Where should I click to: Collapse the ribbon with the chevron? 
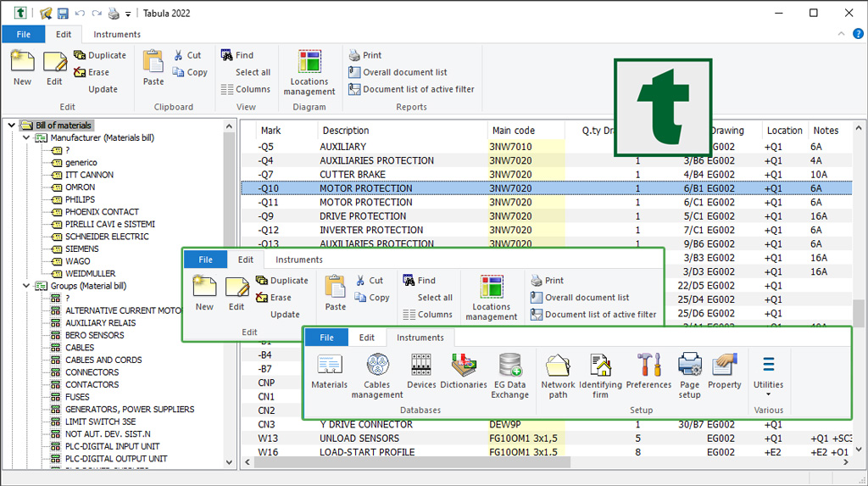(842, 34)
